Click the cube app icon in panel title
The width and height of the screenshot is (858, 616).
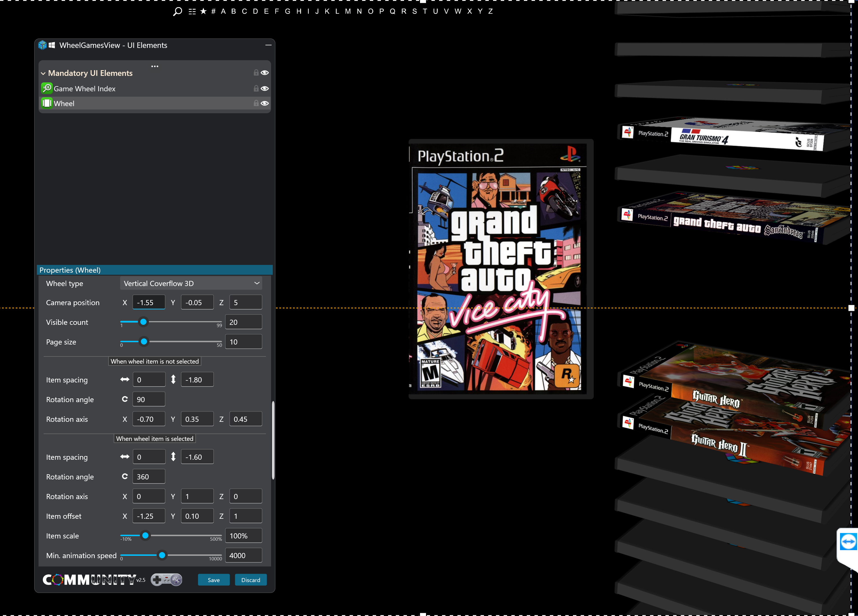(x=42, y=45)
